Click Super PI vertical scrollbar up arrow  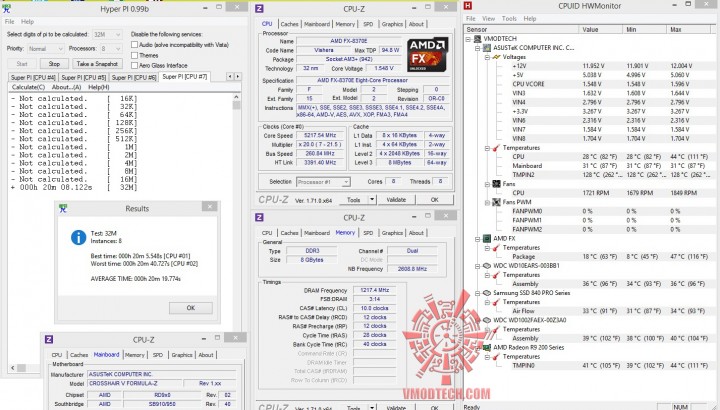coord(236,97)
